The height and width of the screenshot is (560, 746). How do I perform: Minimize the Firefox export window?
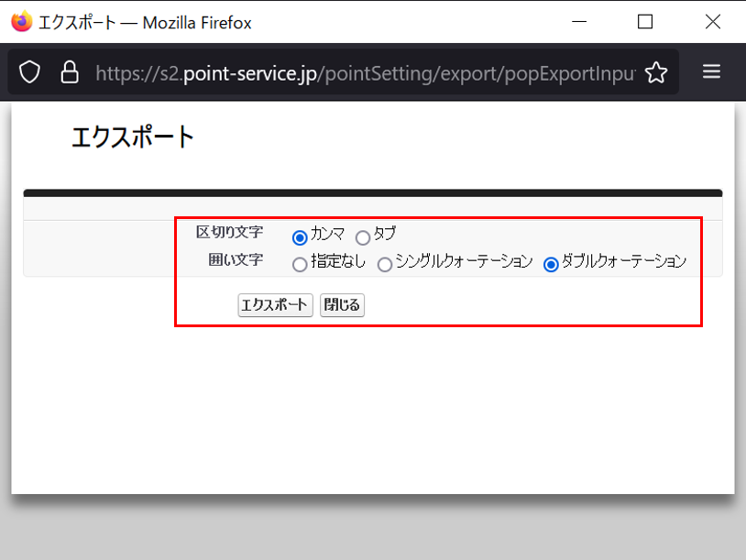click(x=578, y=22)
